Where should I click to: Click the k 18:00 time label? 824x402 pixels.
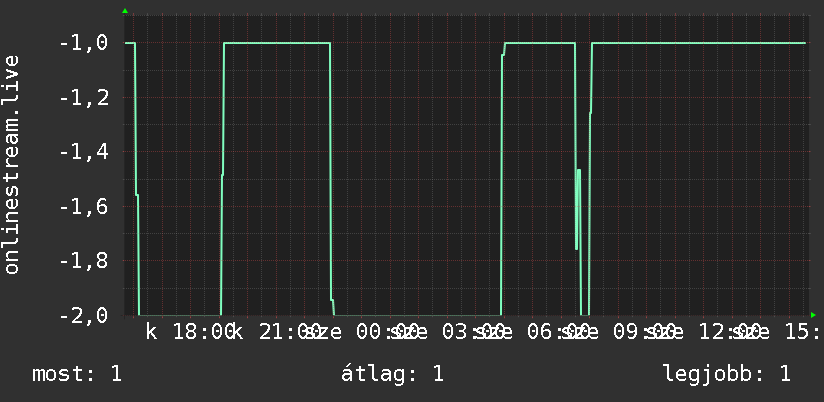click(x=190, y=332)
